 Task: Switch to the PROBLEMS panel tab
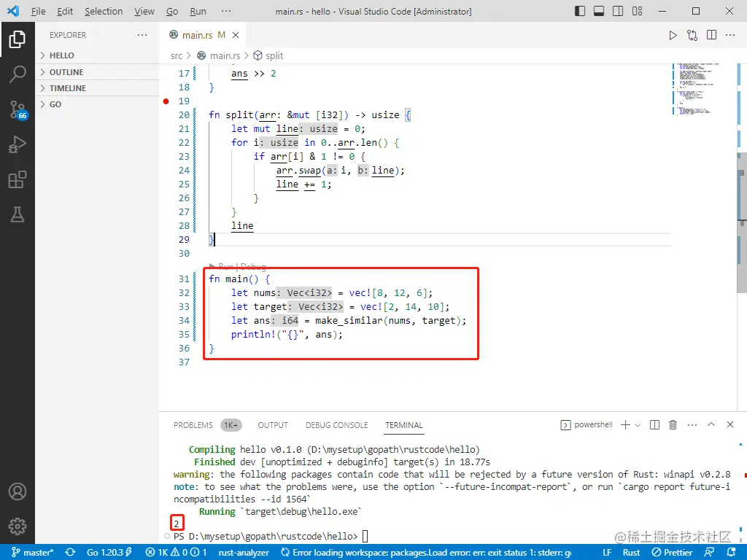coord(193,425)
